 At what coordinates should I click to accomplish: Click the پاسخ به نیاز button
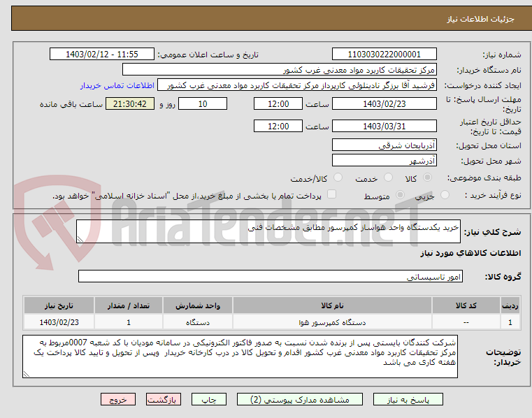pos(408,399)
